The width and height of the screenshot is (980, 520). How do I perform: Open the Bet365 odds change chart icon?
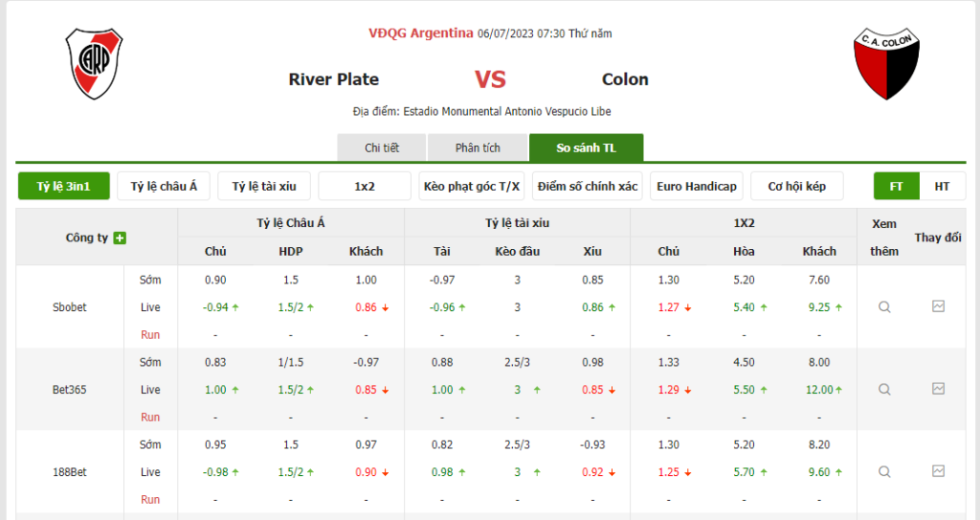tap(938, 389)
